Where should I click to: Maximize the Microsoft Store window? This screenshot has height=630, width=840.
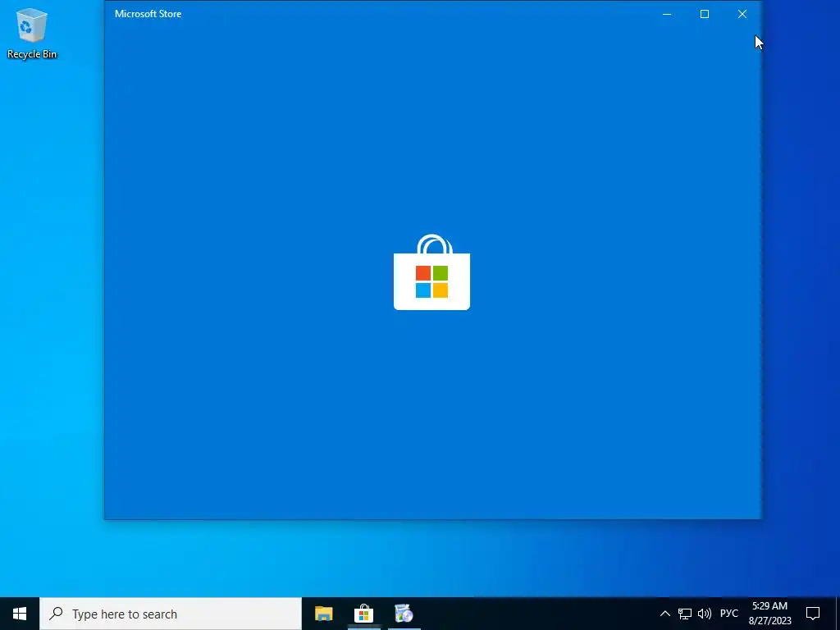pos(705,14)
